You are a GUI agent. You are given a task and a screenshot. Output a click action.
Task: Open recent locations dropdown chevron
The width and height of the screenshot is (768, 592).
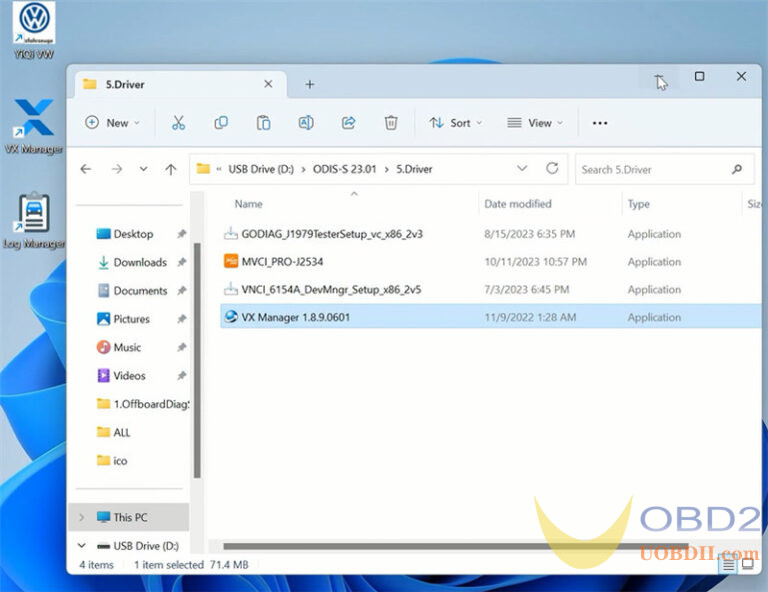[x=143, y=169]
